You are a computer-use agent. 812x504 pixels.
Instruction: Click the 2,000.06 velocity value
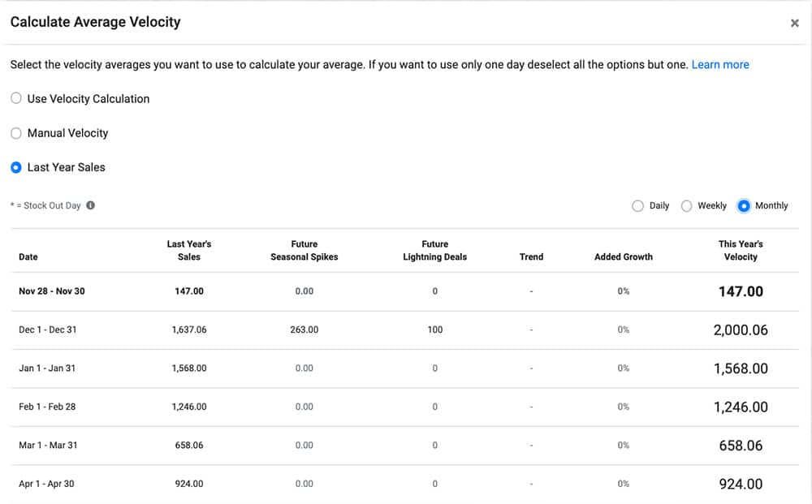coord(741,330)
